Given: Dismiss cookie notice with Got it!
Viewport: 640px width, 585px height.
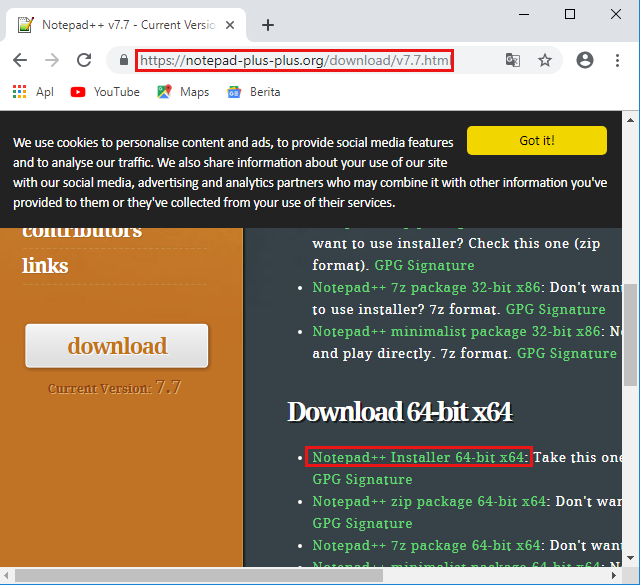Looking at the screenshot, I should coord(537,140).
